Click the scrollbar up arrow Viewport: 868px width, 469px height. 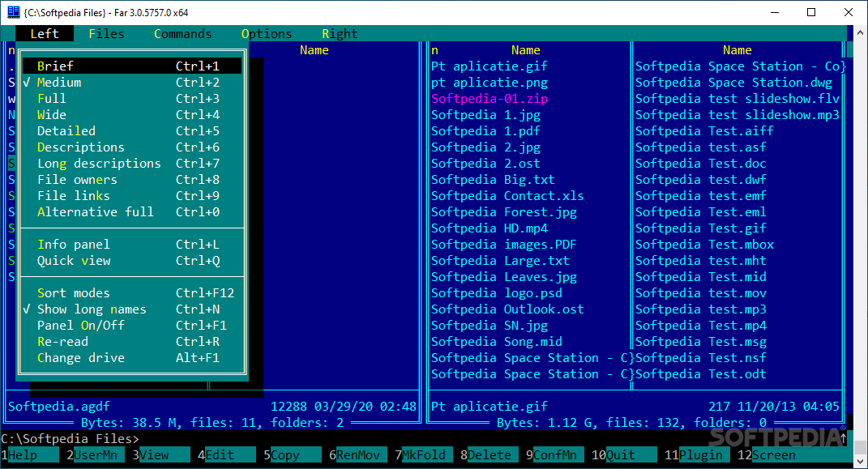pos(860,32)
